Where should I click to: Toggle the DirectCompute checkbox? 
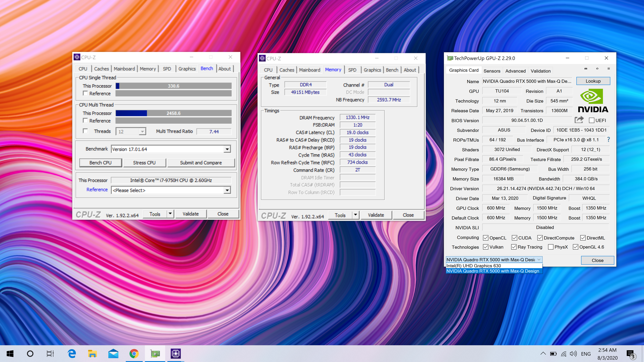point(540,238)
